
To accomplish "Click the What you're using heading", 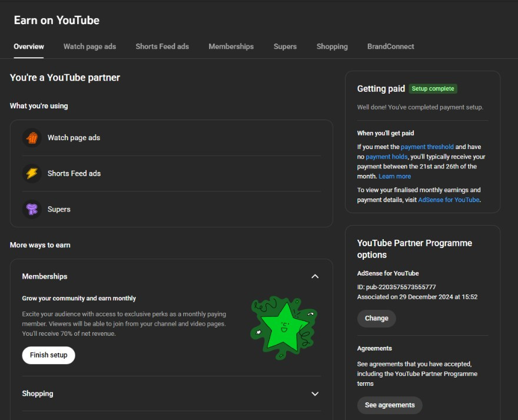I will (x=39, y=106).
